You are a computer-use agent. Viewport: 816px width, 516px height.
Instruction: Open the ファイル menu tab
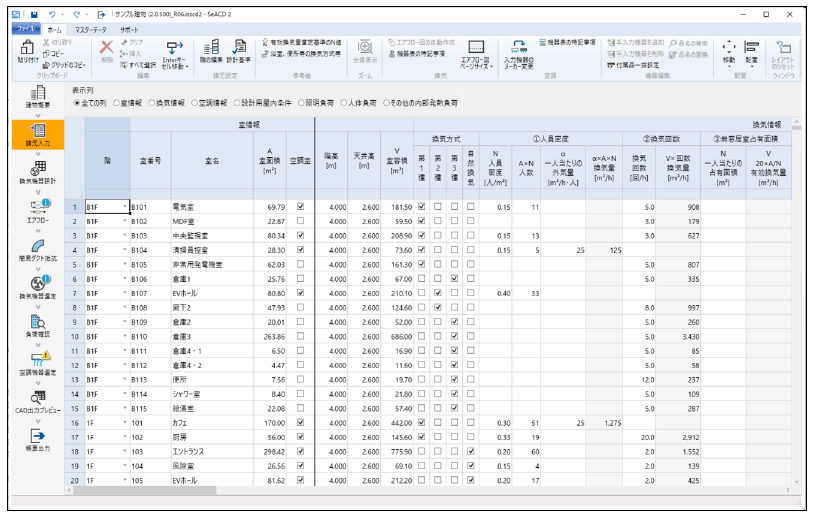pyautogui.click(x=25, y=31)
